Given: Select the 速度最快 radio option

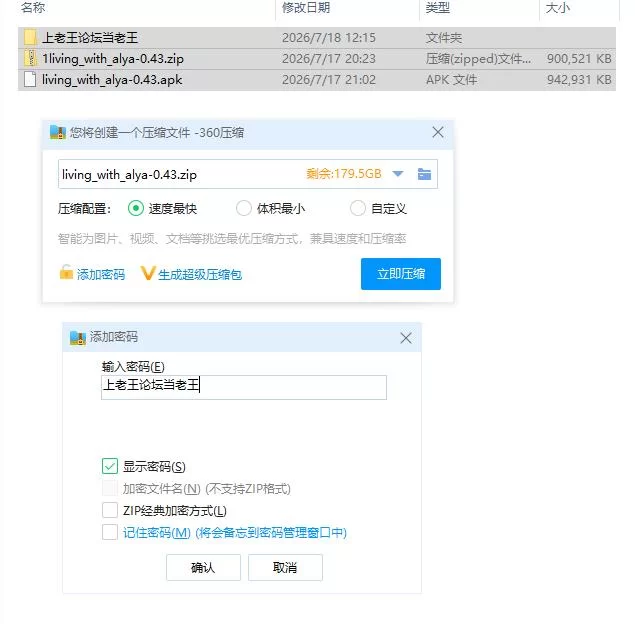Looking at the screenshot, I should click(x=136, y=209).
